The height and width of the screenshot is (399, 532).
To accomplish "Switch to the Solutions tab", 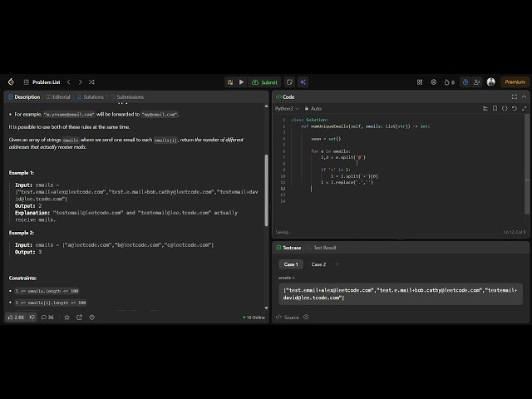I will pos(91,97).
